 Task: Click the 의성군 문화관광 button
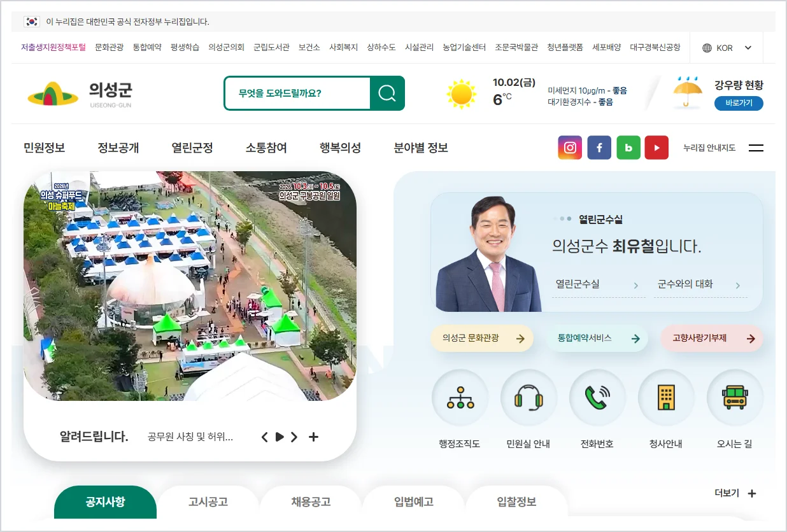coord(482,339)
